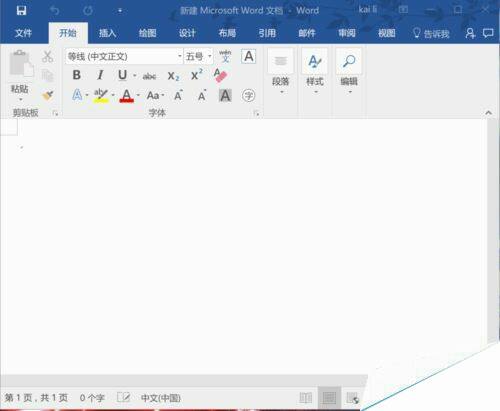Open the 样式 styles gallery button

[x=315, y=72]
